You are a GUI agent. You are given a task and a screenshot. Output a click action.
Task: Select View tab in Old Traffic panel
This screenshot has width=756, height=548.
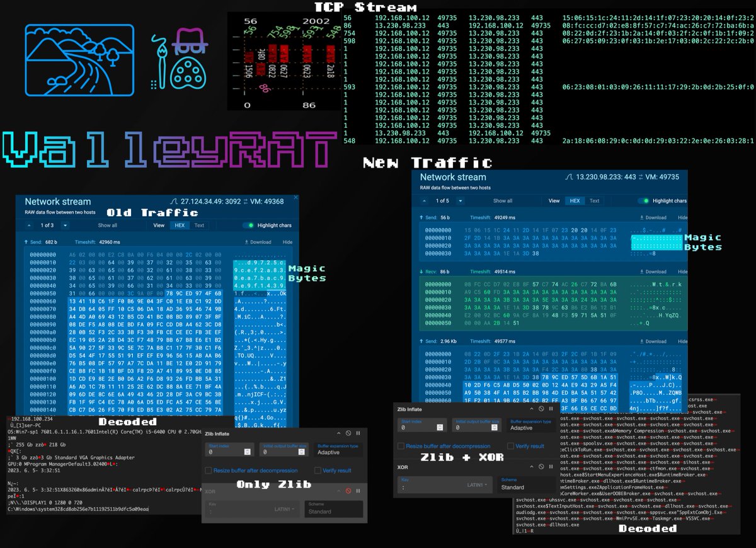tap(159, 225)
